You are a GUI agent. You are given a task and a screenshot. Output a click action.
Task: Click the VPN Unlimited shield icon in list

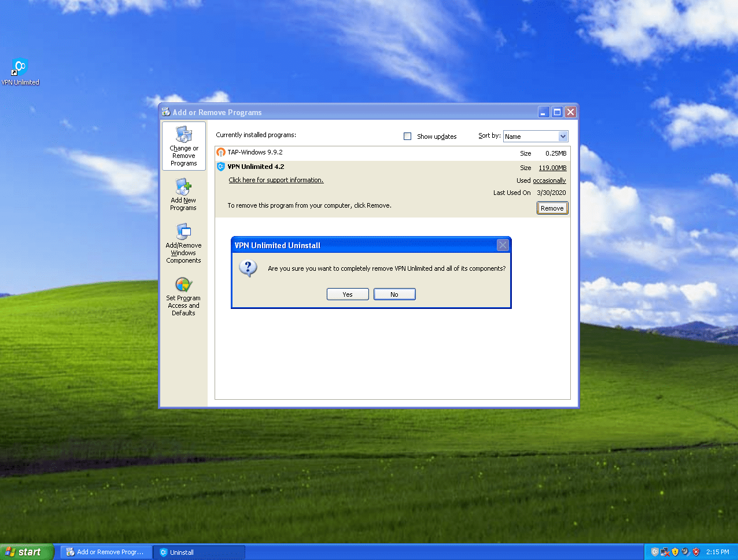point(220,166)
